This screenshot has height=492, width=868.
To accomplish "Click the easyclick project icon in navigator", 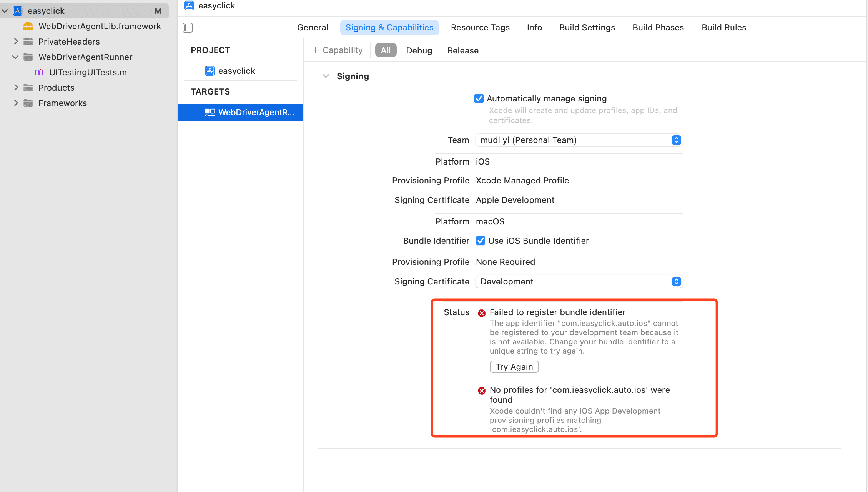I will 18,11.
